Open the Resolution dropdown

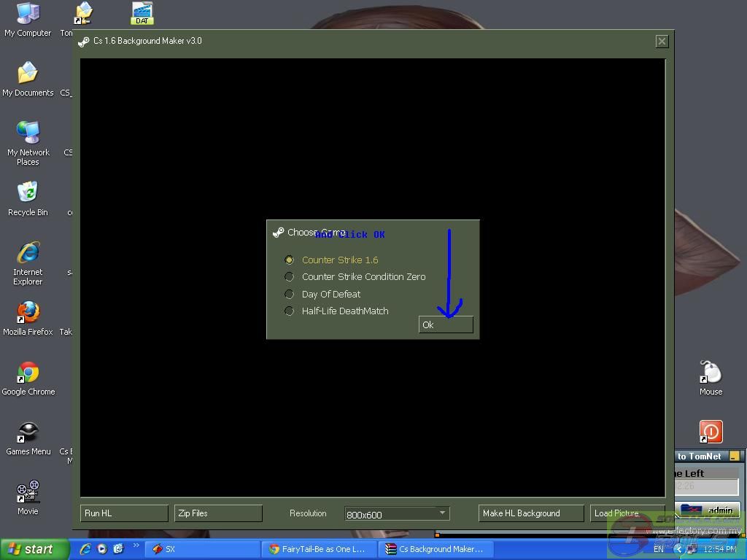(441, 513)
